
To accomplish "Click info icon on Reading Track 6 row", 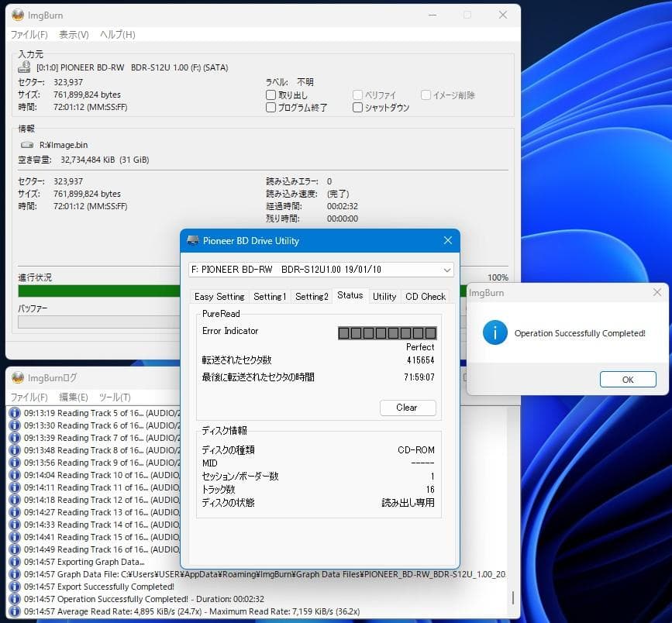I will coord(15,425).
